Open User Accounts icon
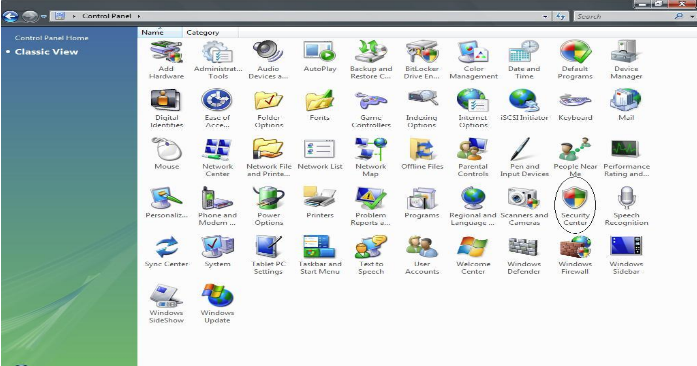The image size is (697, 366). tap(422, 255)
